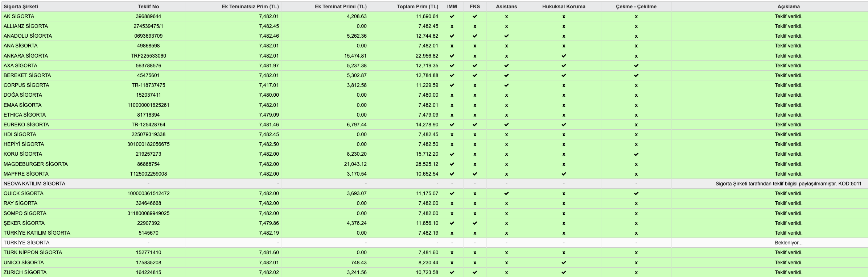Click the Asistans checkmark for ANADOLU SİGORTA
This screenshot has width=868, height=277.
[506, 36]
